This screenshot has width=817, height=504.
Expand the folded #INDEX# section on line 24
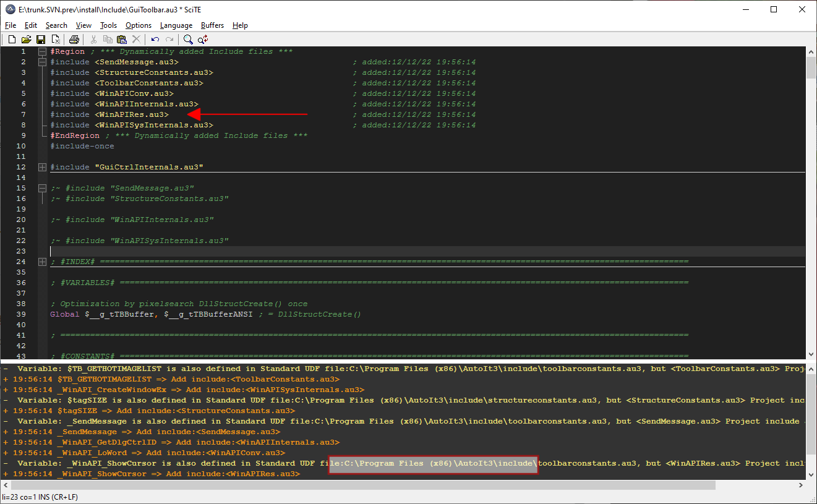tap(42, 262)
